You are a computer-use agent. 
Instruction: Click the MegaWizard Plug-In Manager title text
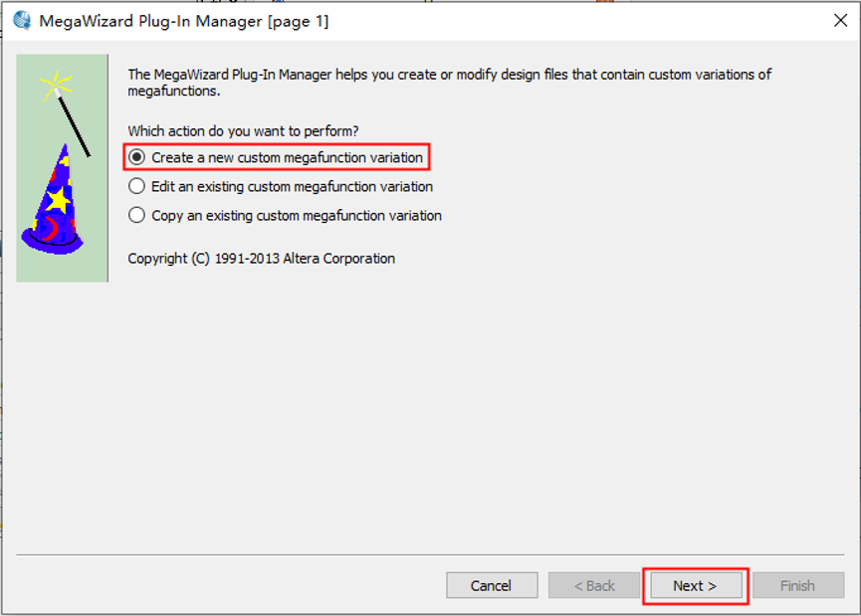(183, 21)
